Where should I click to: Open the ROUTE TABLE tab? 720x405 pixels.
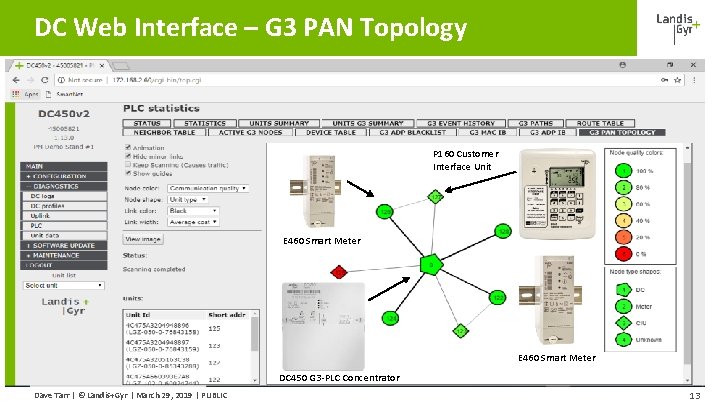click(x=600, y=124)
